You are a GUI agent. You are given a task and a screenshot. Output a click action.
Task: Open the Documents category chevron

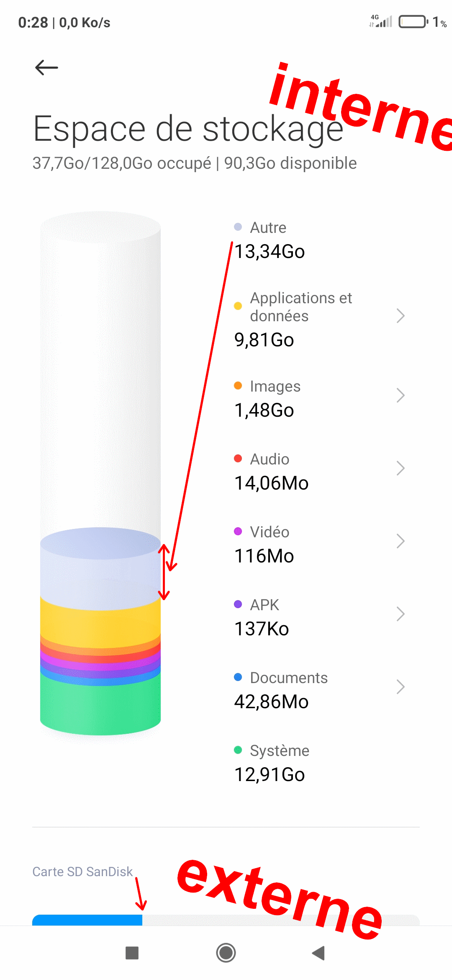point(401,687)
